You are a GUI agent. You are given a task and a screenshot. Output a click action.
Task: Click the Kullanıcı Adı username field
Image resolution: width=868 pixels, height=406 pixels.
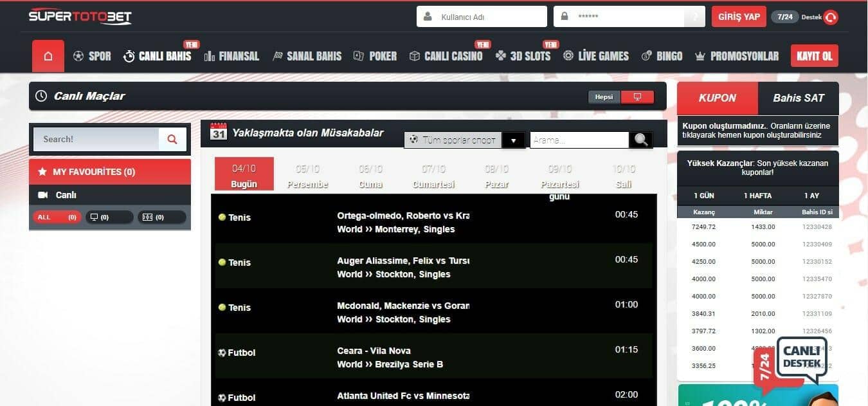(x=482, y=17)
